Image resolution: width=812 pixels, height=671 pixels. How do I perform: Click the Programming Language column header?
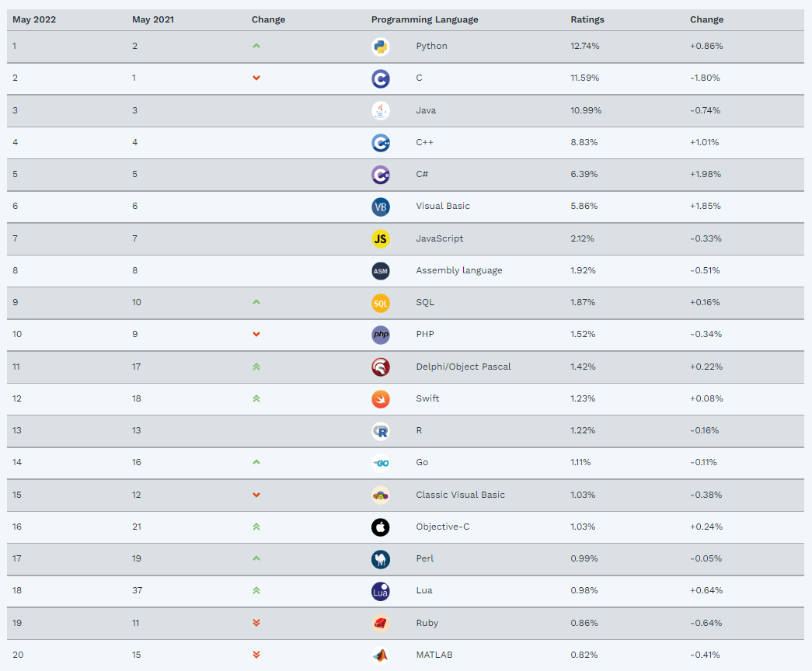[x=424, y=19]
